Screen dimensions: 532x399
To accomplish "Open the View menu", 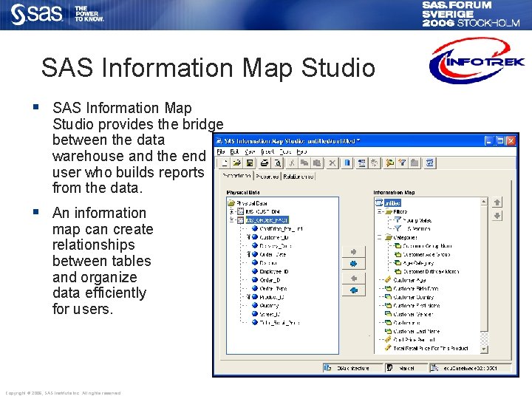I will point(250,151).
